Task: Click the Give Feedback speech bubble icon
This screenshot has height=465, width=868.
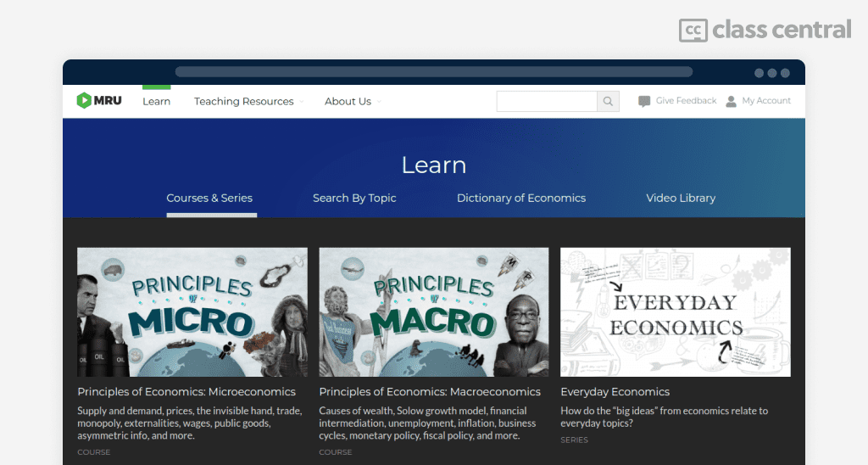Action: [x=644, y=102]
